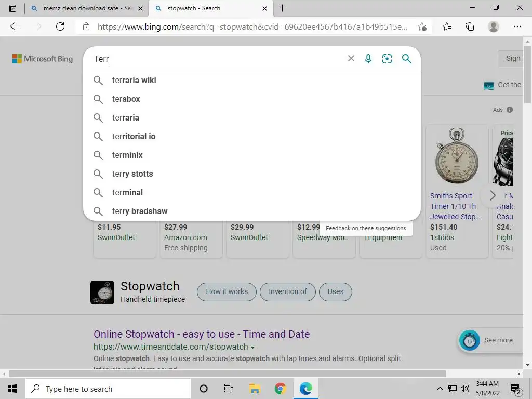Click the Amazon.com $27.99 listing
Viewport: 532px width, 399px height.
point(191,239)
